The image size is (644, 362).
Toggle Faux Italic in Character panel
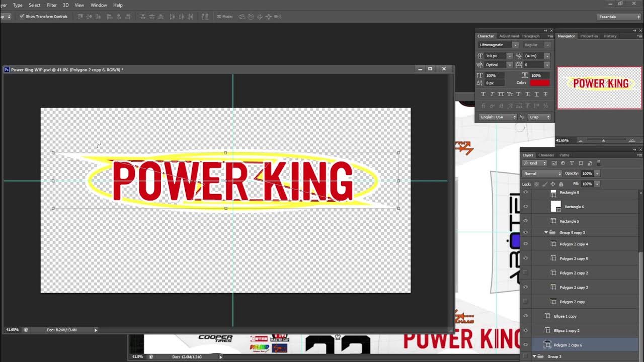[x=492, y=94]
